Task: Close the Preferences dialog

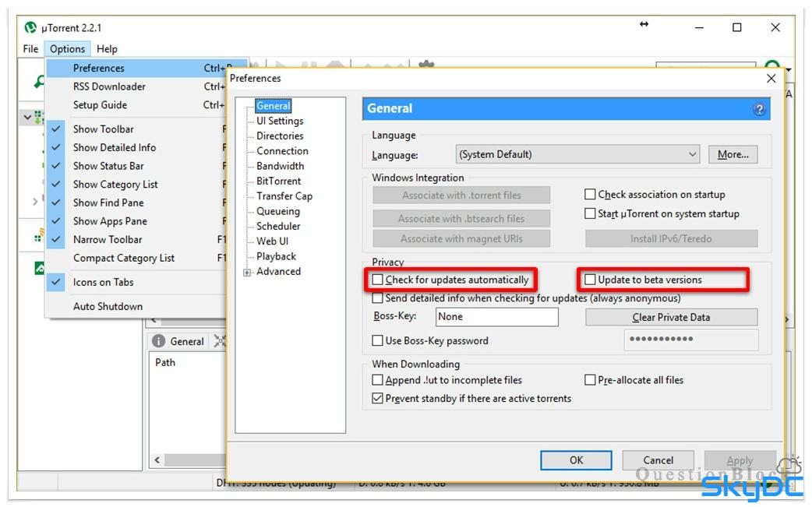Action: [x=771, y=78]
